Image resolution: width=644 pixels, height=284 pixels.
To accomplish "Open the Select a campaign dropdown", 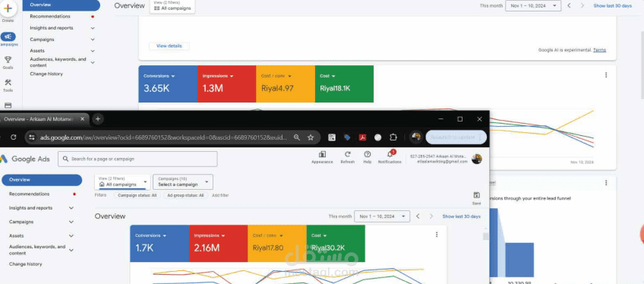I will (183, 181).
